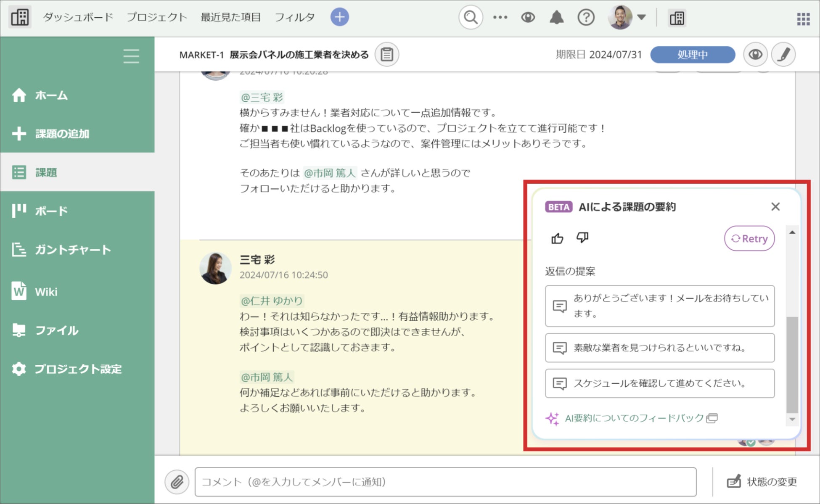Open the apps grid icon

tap(803, 18)
